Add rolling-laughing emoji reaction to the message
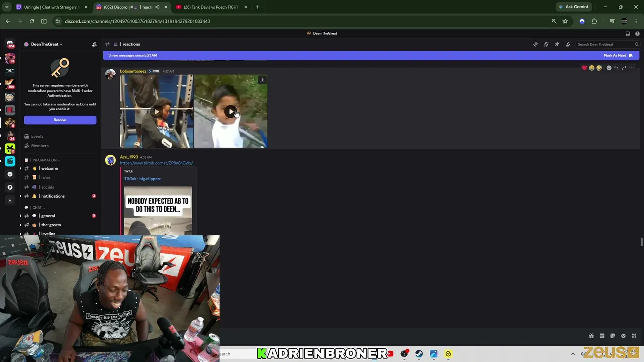Image resolution: width=644 pixels, height=362 pixels. (599, 68)
